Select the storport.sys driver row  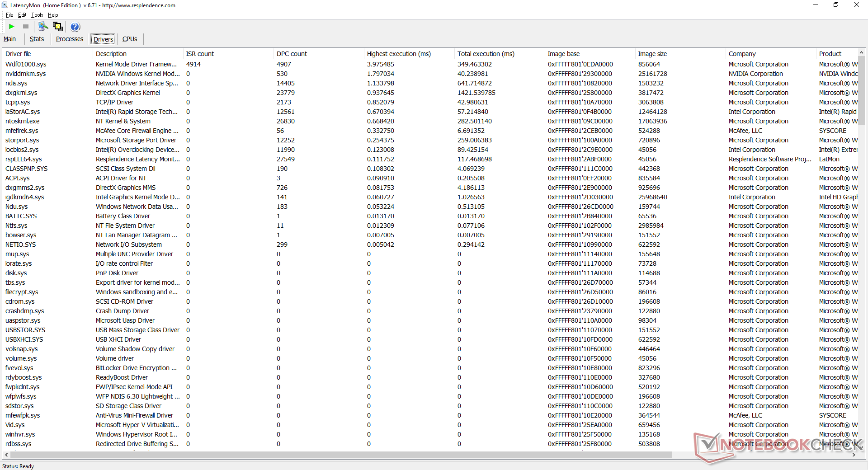[430, 140]
